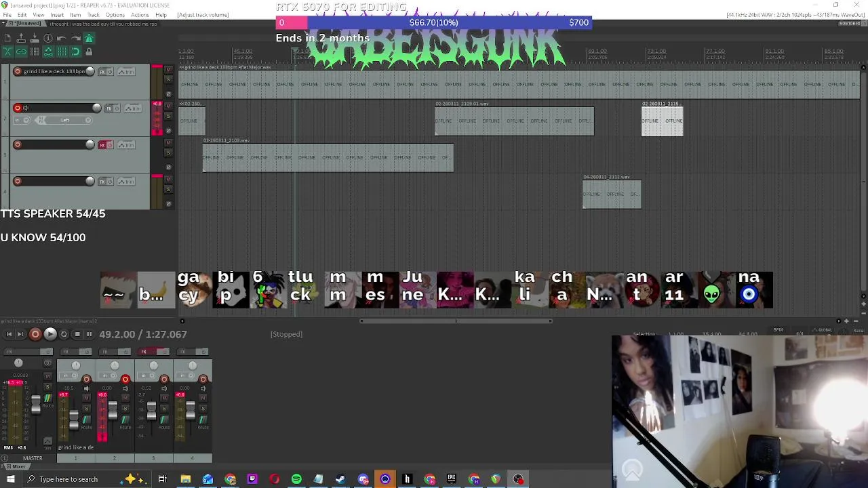868x488 pixels.
Task: Switch to 'i thought i was the bad guy' project tab
Action: pos(103,24)
